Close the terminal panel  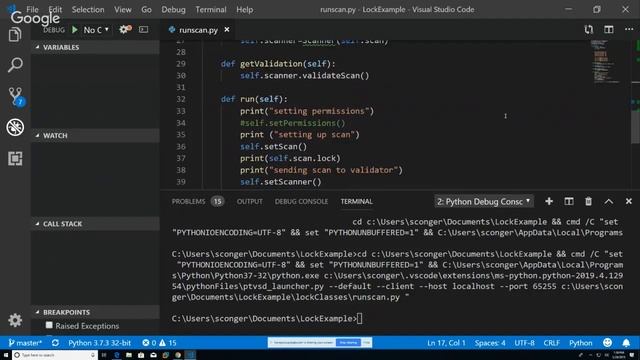click(629, 201)
